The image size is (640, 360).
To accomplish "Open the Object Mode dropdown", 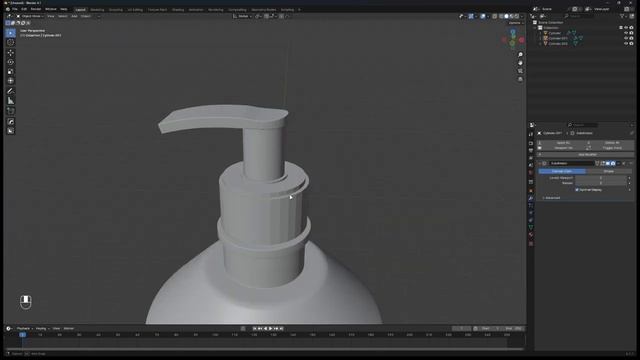I will pos(30,16).
